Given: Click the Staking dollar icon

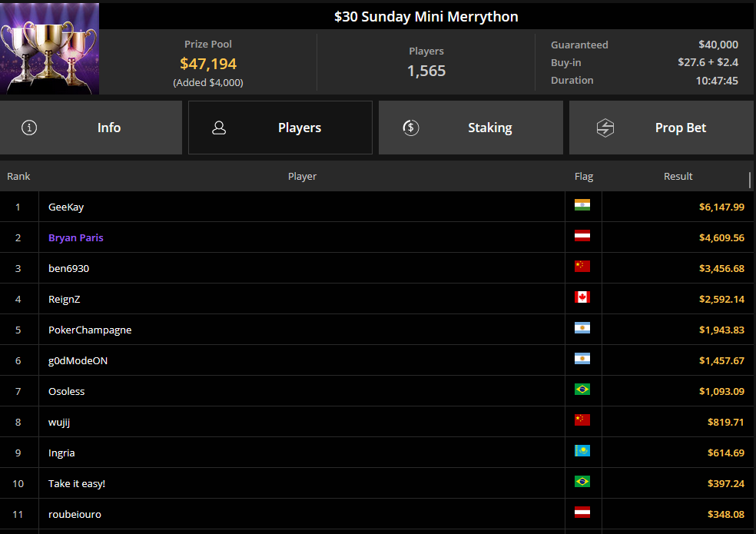Looking at the screenshot, I should point(410,128).
